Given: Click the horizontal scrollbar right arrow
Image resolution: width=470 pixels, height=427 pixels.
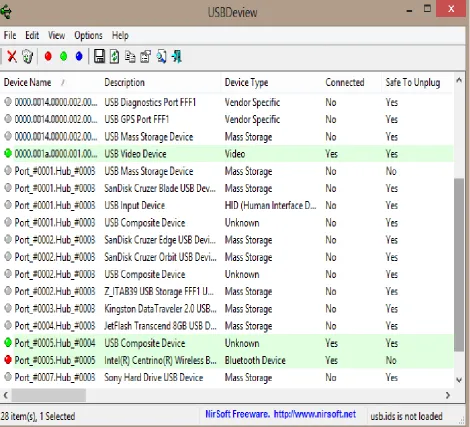Looking at the screenshot, I should point(448,395).
